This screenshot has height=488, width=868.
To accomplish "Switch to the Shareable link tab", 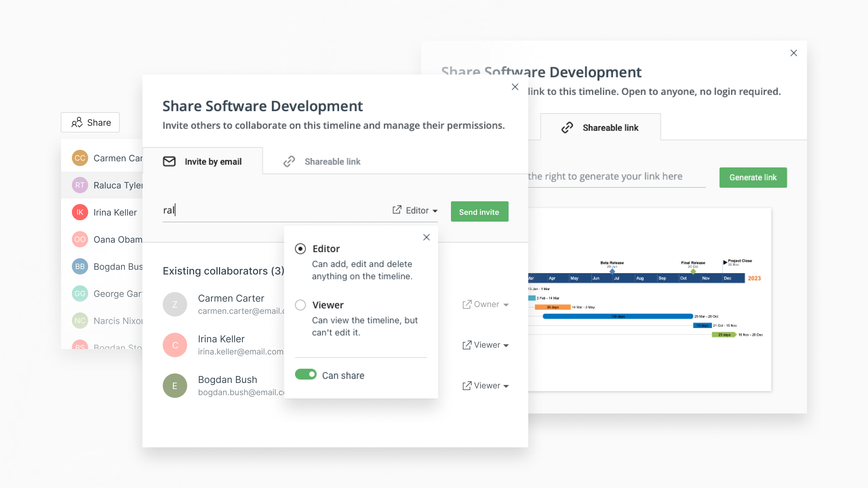I will click(x=332, y=161).
